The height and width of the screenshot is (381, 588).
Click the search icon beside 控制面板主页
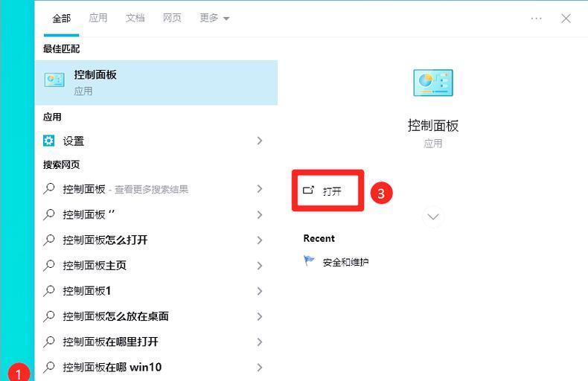[x=48, y=266]
